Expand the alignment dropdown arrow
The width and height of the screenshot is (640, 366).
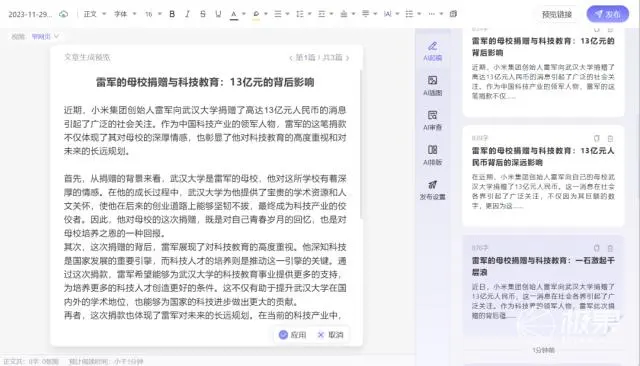pos(288,14)
